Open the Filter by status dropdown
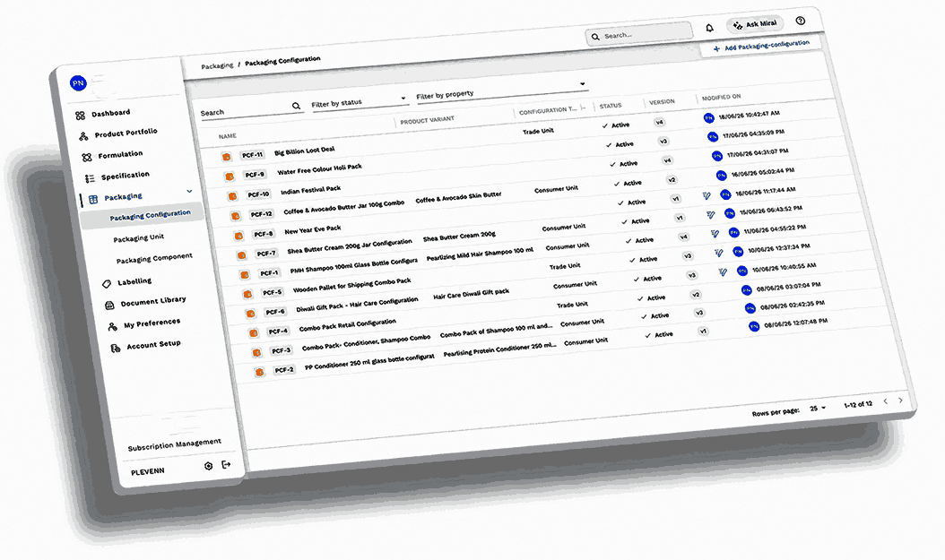 360,101
